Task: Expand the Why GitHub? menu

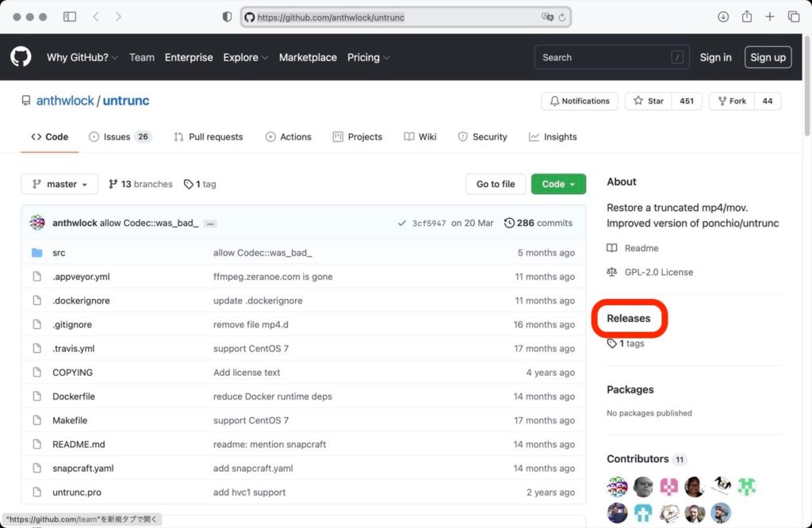Action: point(82,57)
